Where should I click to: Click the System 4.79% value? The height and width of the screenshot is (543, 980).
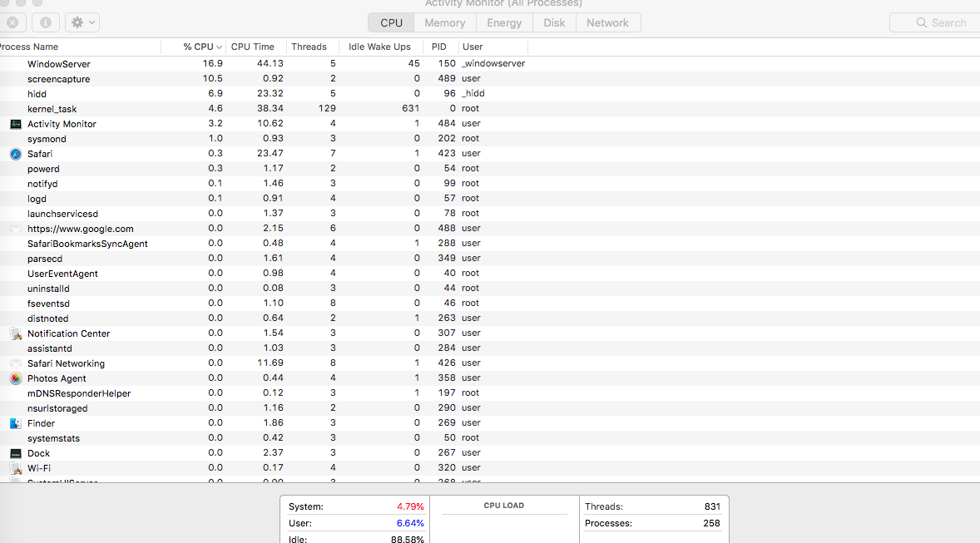tap(410, 506)
